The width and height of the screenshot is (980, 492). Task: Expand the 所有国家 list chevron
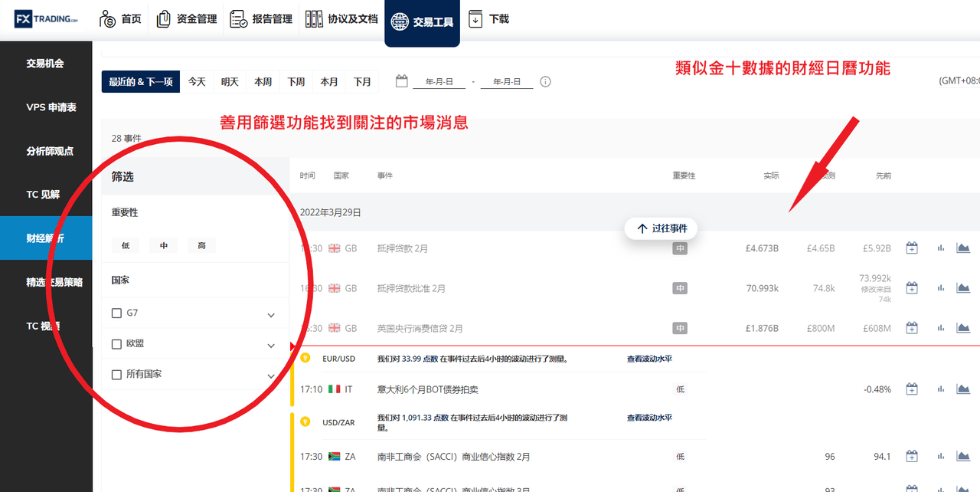[271, 376]
